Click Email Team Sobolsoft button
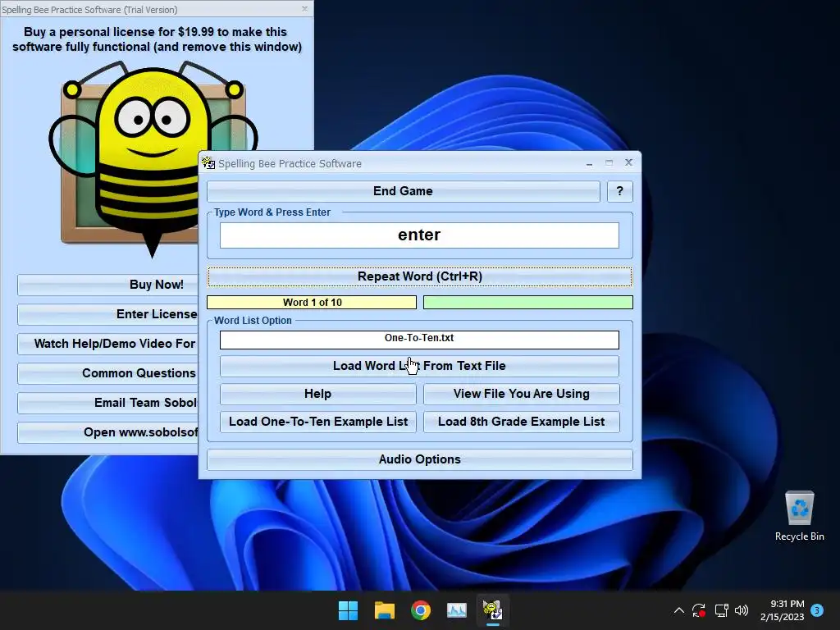This screenshot has width=840, height=630. [x=108, y=402]
